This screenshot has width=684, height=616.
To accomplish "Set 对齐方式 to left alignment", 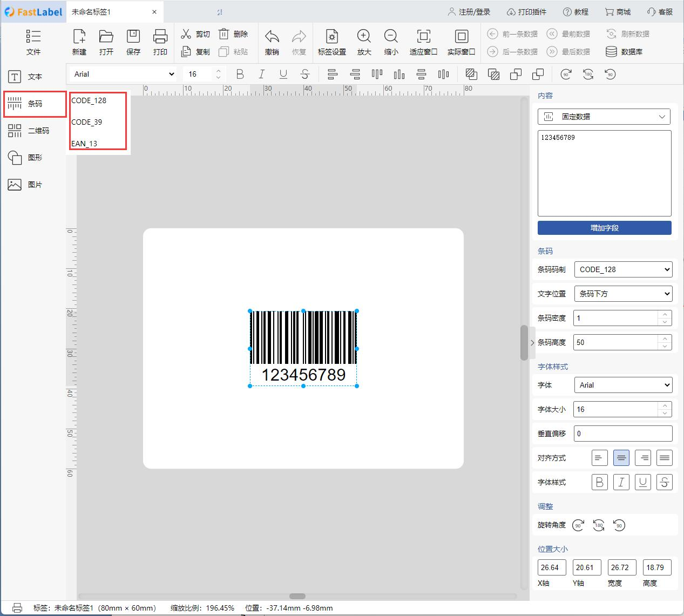I will (599, 458).
